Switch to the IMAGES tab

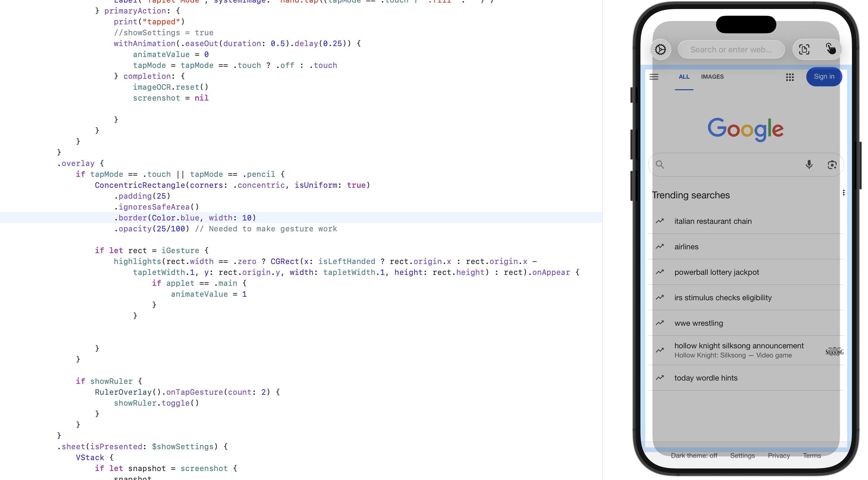[712, 77]
